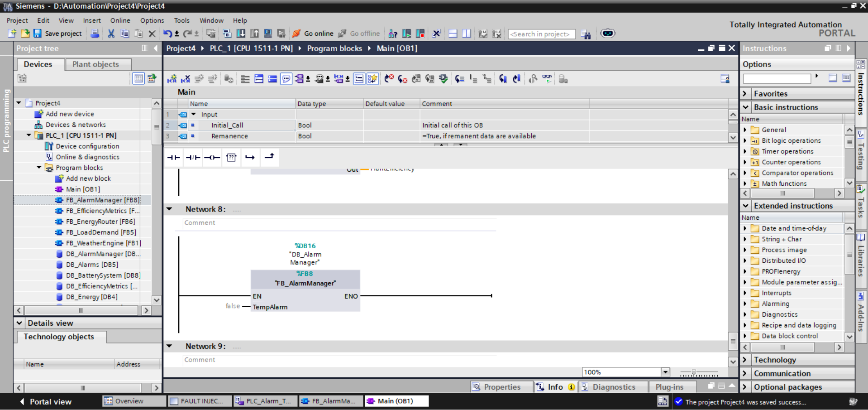Collapse the Details view panel

(19, 323)
